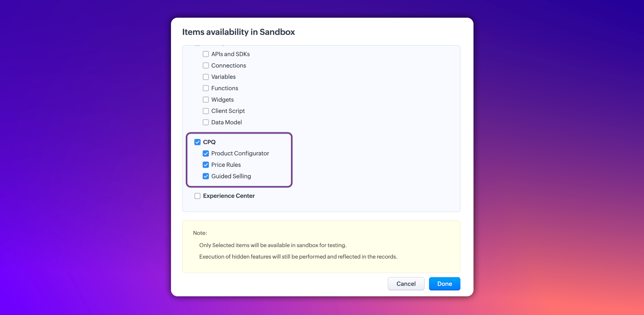Click the Cancel button
Image resolution: width=644 pixels, height=315 pixels.
pos(406,284)
